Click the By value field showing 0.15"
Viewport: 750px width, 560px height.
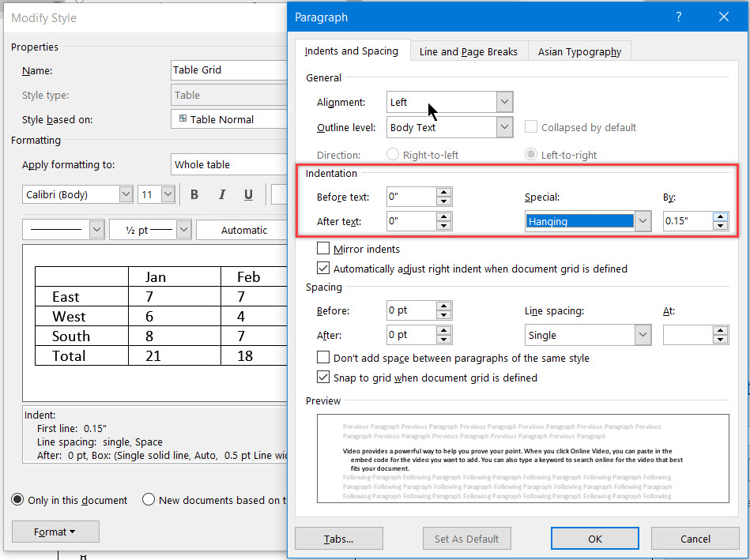pyautogui.click(x=688, y=221)
